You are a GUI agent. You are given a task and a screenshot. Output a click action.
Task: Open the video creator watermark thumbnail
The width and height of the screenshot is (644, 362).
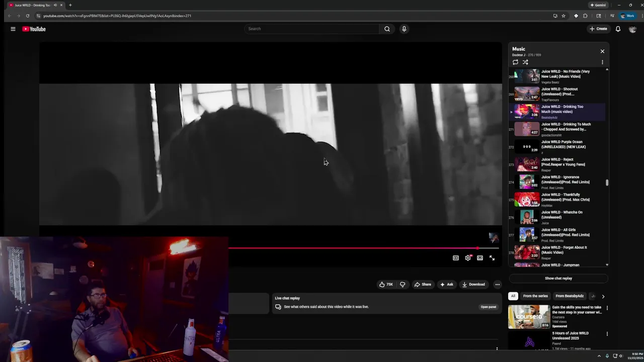tap(494, 238)
